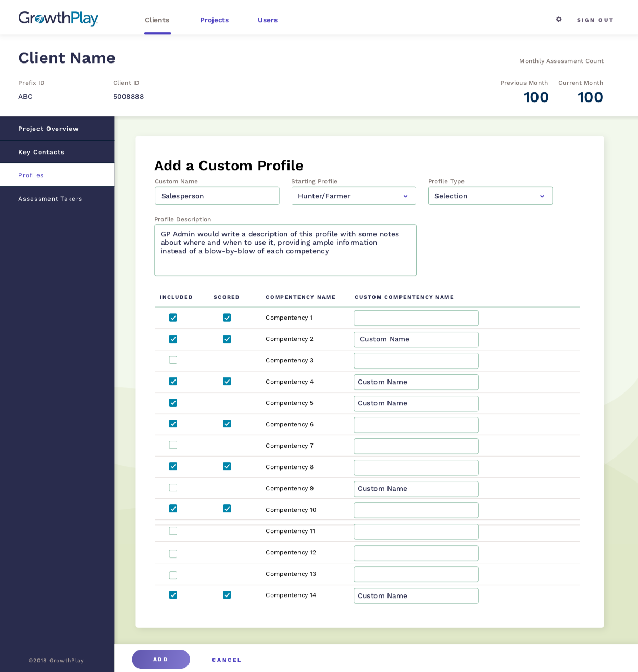The width and height of the screenshot is (638, 672).
Task: Click the Compentency 12 name label
Action: 291,553
